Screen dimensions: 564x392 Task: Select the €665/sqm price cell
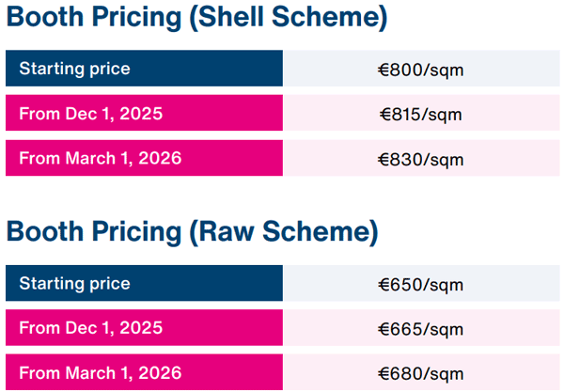click(x=421, y=328)
